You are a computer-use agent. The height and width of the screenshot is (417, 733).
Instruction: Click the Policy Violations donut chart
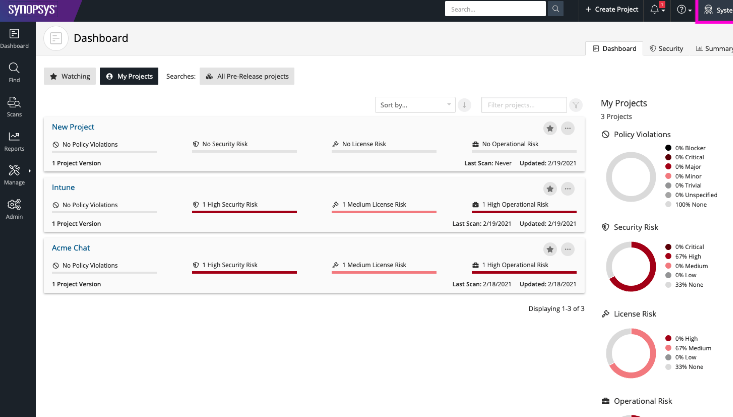click(631, 177)
